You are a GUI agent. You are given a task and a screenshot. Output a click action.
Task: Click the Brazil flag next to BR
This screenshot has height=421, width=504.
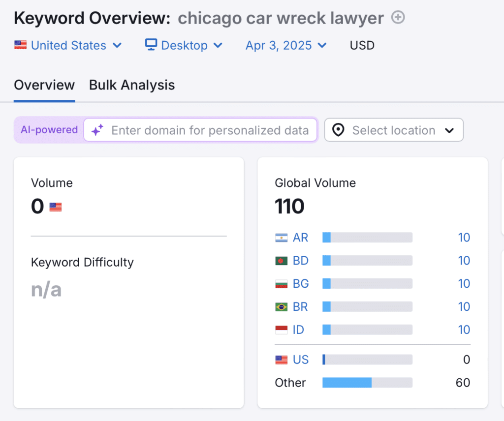281,306
